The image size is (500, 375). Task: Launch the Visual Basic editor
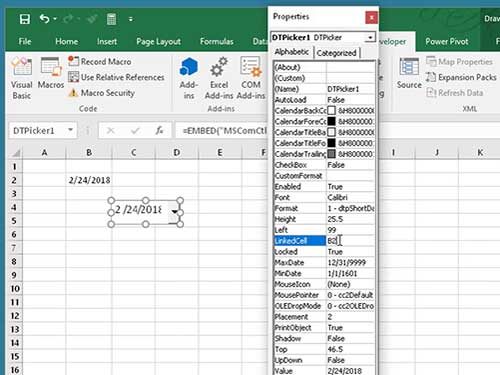pos(22,78)
